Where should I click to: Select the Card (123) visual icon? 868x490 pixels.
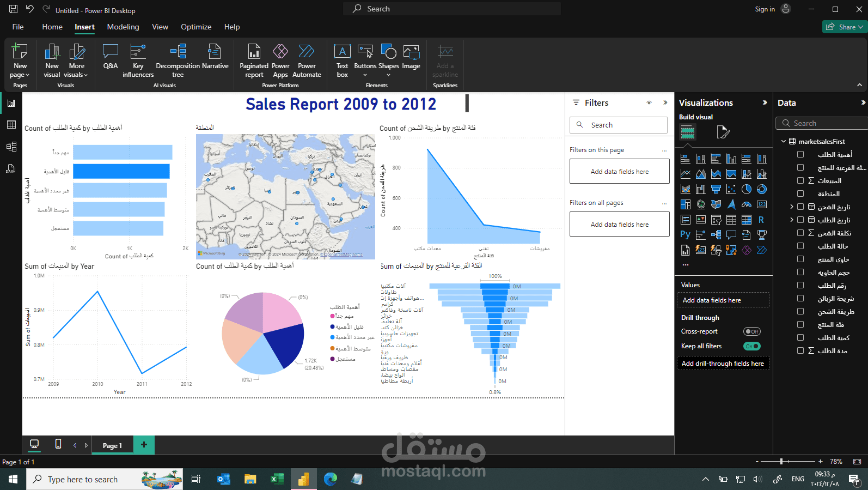(762, 204)
